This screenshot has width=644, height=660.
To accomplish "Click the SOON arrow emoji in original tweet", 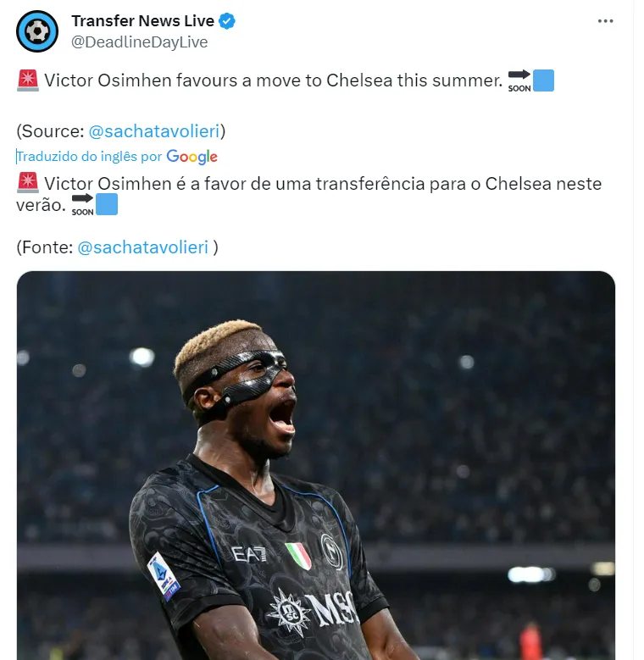I will [x=519, y=80].
